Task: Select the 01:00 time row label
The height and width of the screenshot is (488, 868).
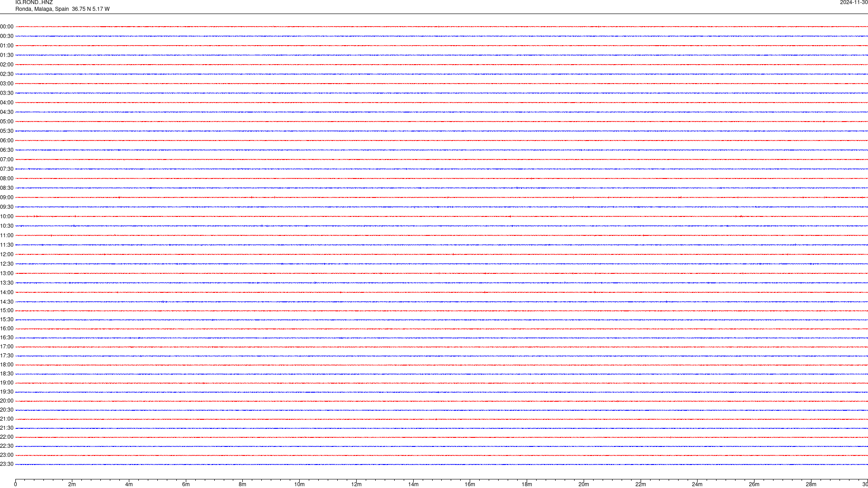Action: [x=7, y=46]
